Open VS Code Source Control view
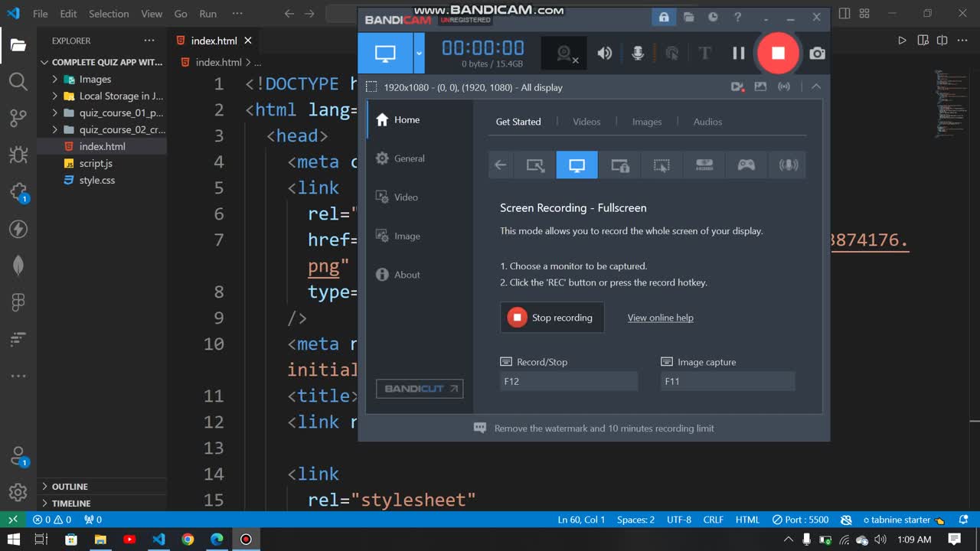Image resolution: width=980 pixels, height=551 pixels. click(x=18, y=118)
